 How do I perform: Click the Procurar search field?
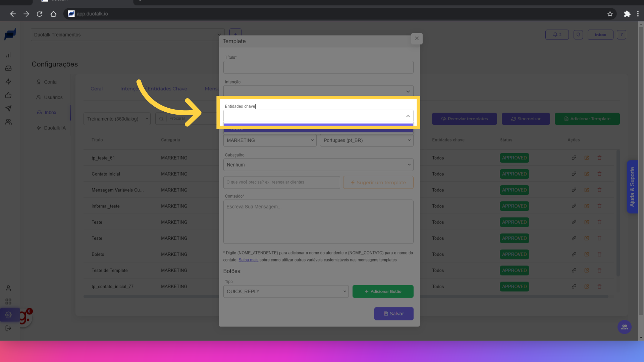[186, 119]
